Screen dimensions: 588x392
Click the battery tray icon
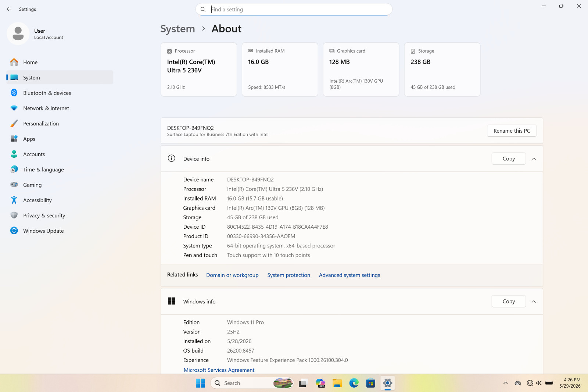(x=549, y=383)
